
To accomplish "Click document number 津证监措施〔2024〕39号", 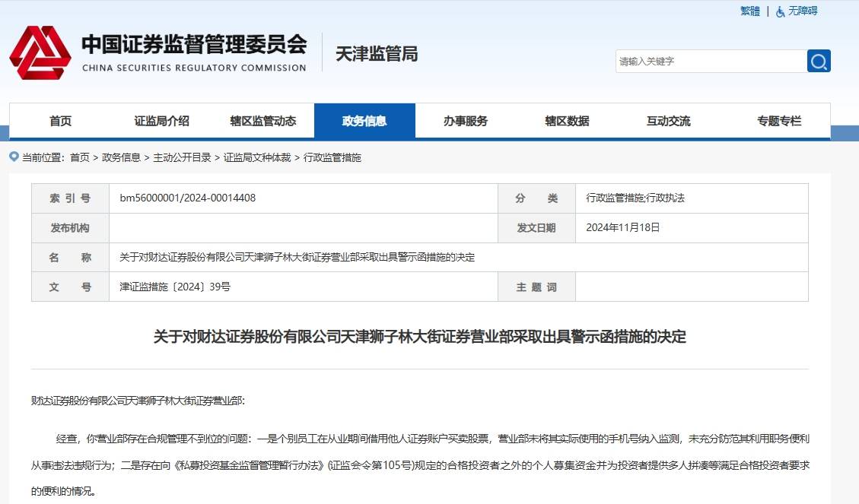I will coord(175,287).
